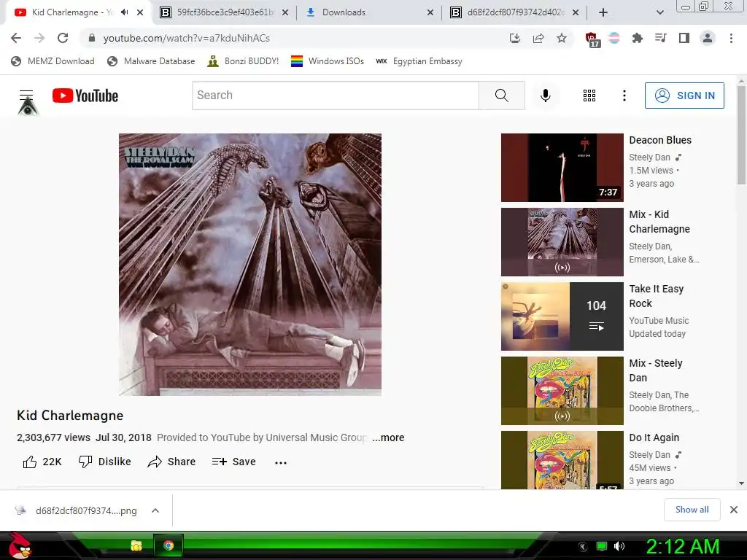Open the Malware Database bookmark
The image size is (747, 560).
152,61
